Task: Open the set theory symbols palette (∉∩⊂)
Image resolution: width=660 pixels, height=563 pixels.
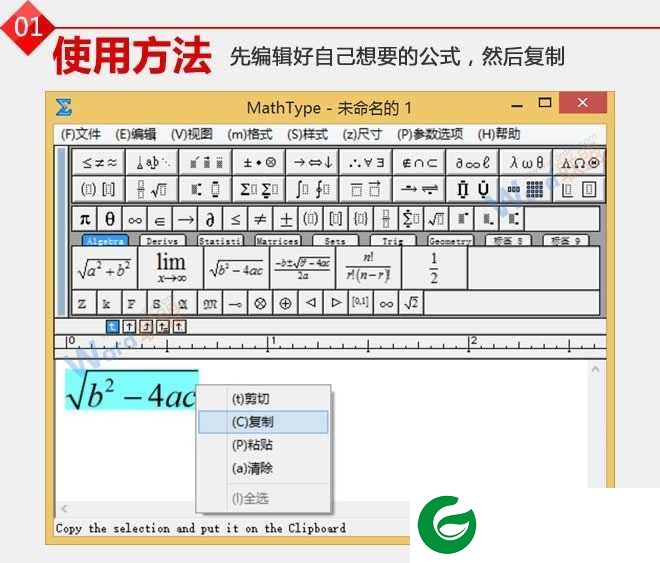Action: [x=419, y=162]
